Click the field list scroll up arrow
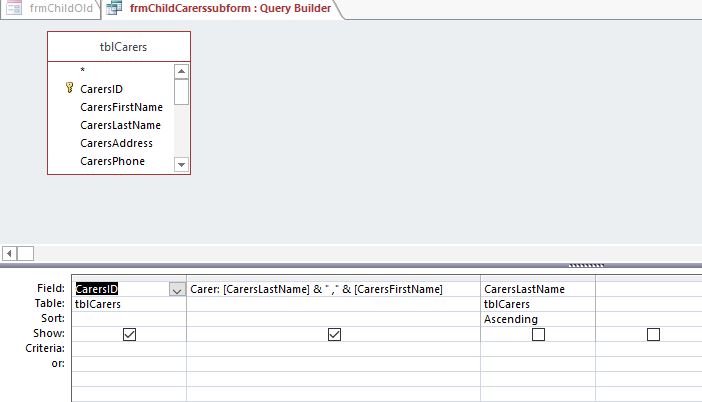This screenshot has height=402, width=702. 181,71
